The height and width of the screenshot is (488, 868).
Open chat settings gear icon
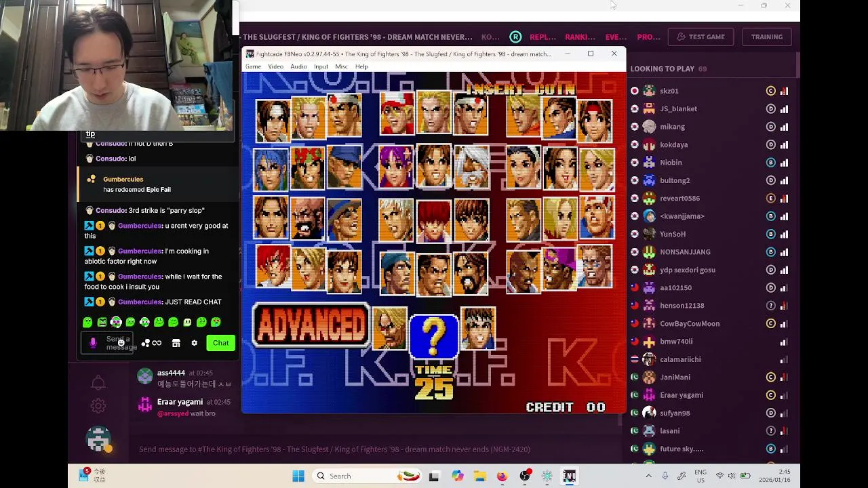tap(194, 343)
